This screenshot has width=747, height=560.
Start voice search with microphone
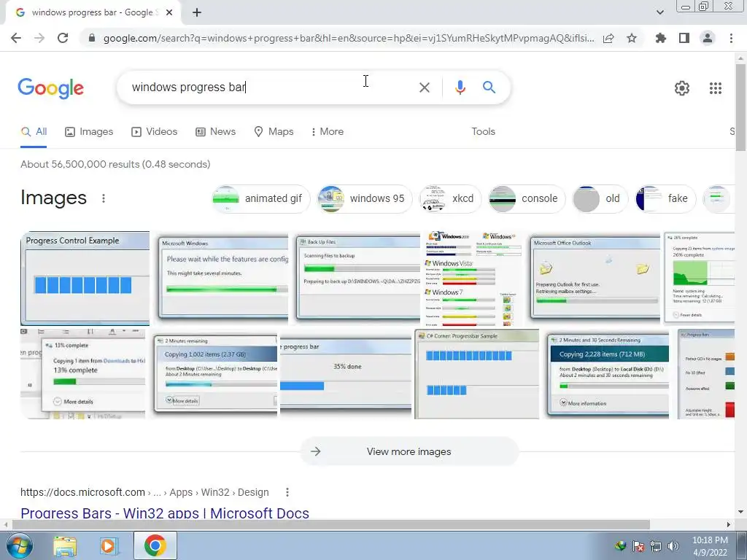click(460, 87)
